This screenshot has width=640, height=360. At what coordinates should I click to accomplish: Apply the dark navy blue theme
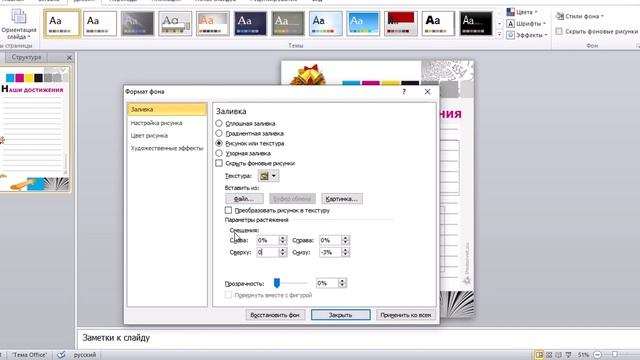click(x=250, y=24)
